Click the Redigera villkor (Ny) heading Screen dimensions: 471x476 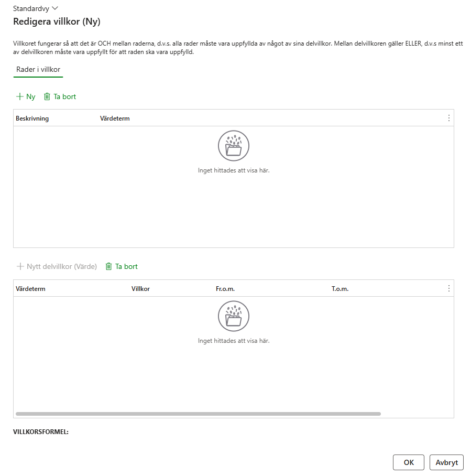[x=57, y=21]
